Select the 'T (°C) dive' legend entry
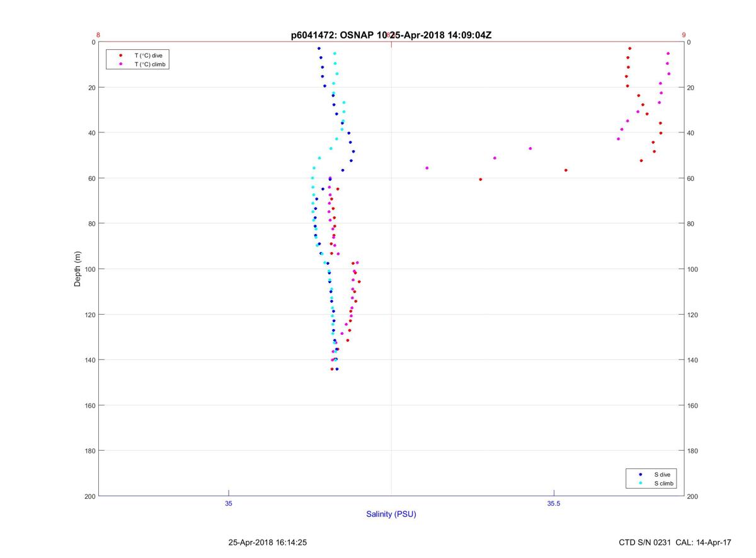 (148, 55)
